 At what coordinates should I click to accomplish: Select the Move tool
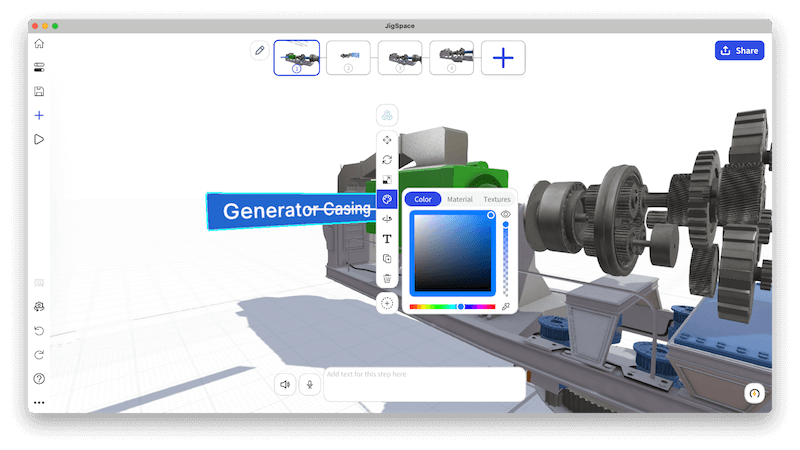[387, 140]
